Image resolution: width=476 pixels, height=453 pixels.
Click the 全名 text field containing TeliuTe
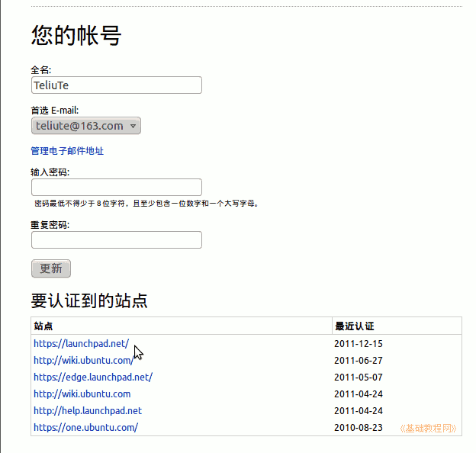click(116, 85)
